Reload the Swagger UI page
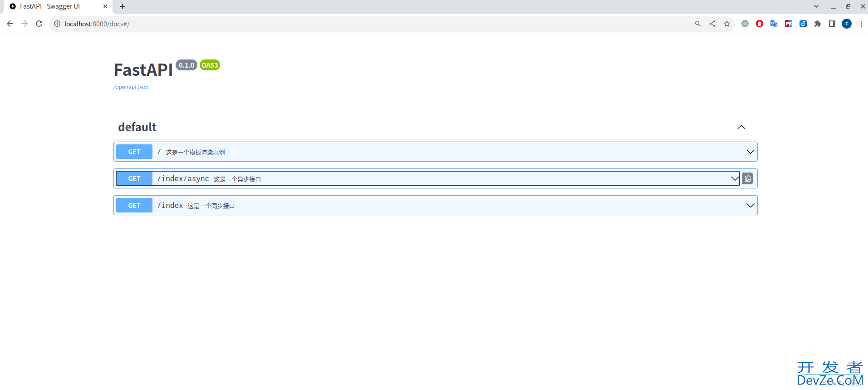Viewport: 868px width, 390px height. [39, 24]
